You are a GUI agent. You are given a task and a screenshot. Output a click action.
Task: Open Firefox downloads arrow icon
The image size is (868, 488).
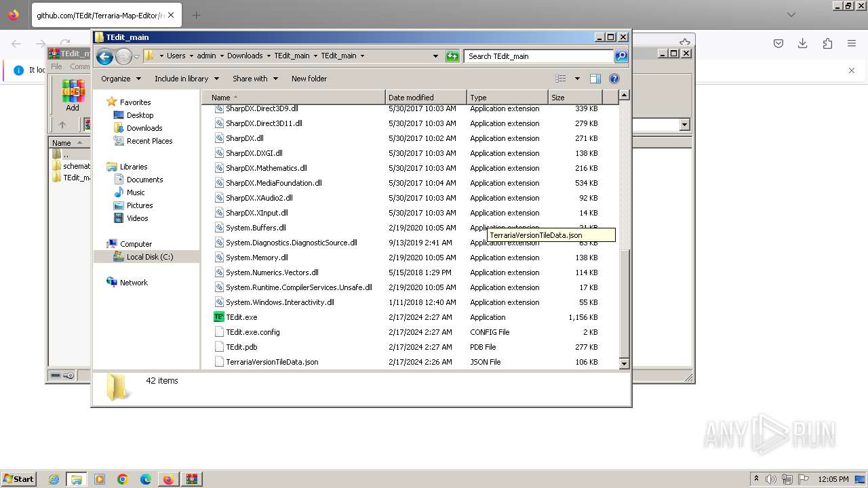tap(803, 43)
